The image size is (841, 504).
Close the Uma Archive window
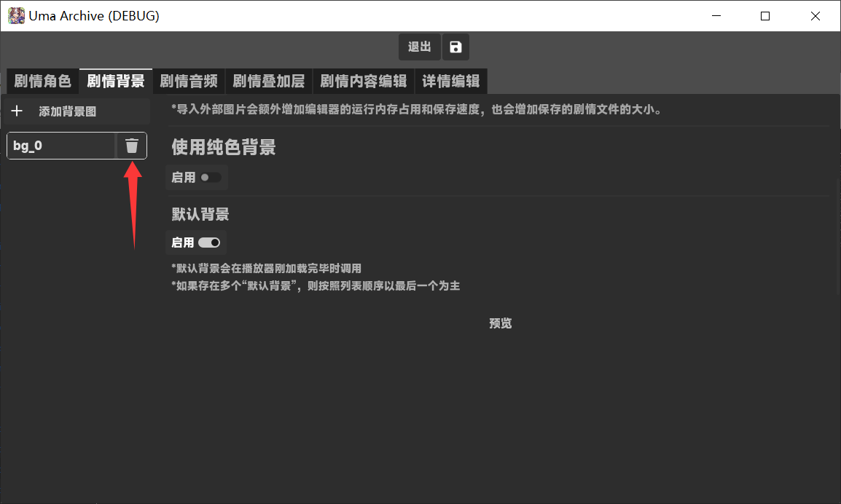[x=815, y=16]
